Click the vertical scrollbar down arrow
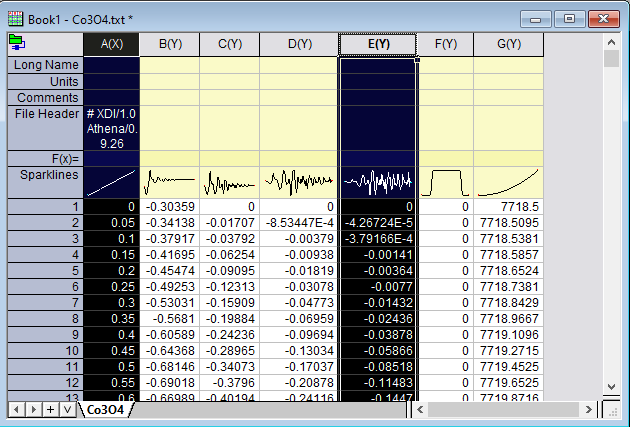Viewport: 630px width, 427px height. (x=612, y=387)
